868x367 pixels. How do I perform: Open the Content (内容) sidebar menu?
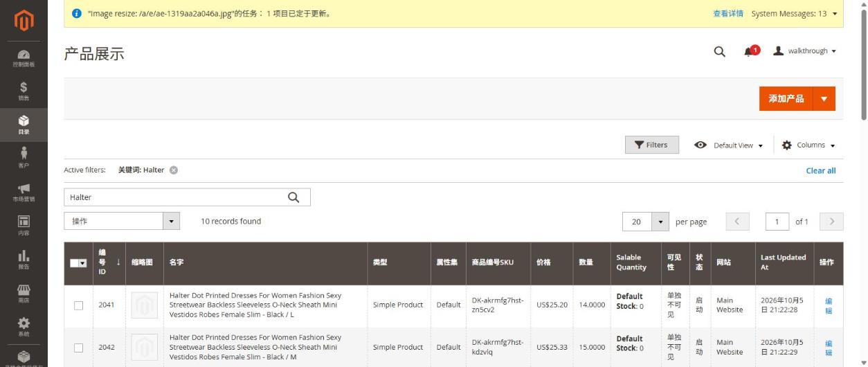tap(24, 226)
